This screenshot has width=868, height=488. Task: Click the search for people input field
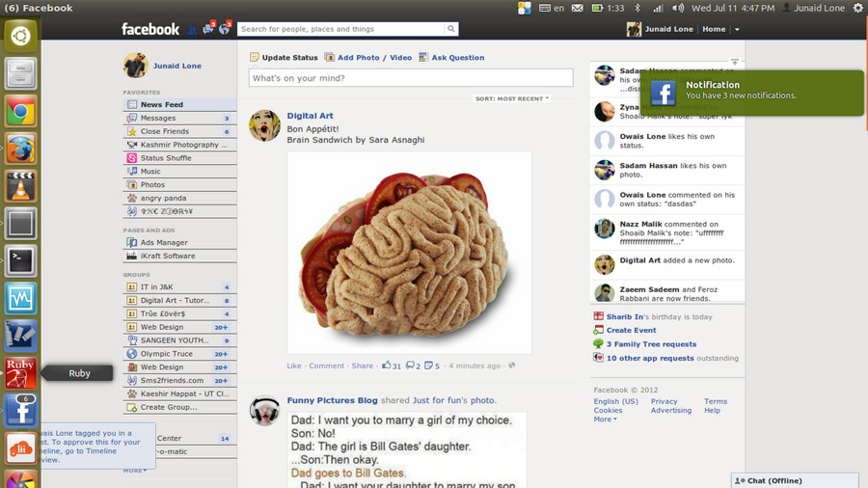tap(341, 29)
